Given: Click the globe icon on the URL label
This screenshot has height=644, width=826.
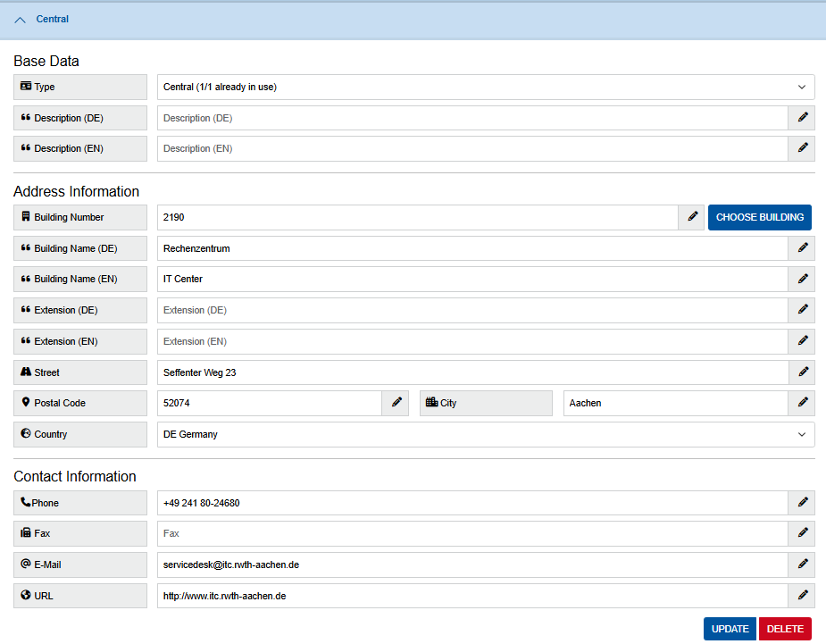Looking at the screenshot, I should pos(25,595).
